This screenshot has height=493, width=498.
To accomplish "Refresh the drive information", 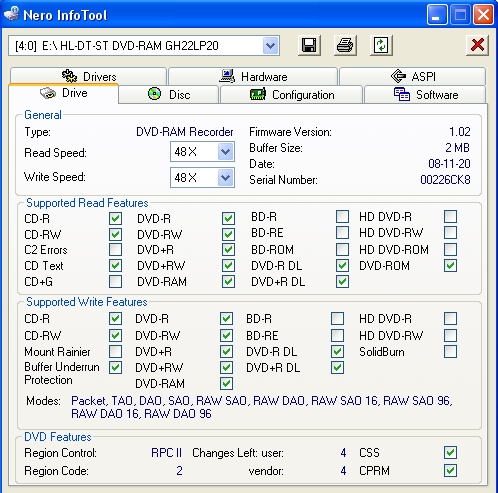I will tap(381, 45).
